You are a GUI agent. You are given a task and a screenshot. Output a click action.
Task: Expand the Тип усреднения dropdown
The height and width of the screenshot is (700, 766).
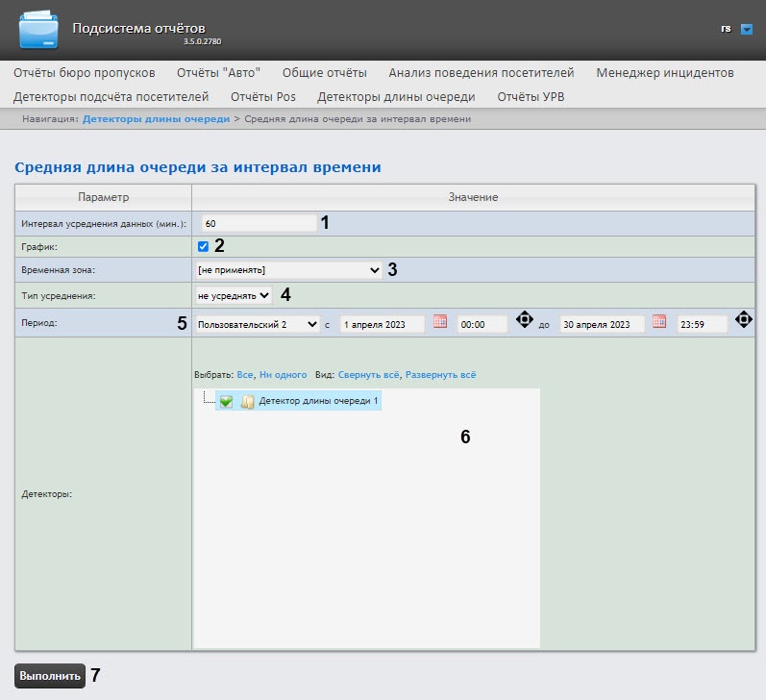tap(234, 295)
